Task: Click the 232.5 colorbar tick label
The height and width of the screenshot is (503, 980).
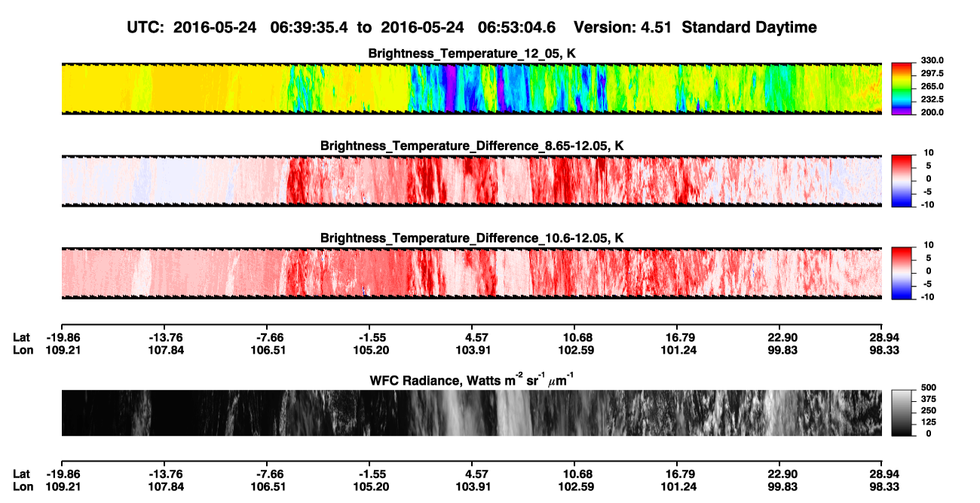Action: pyautogui.click(x=933, y=100)
